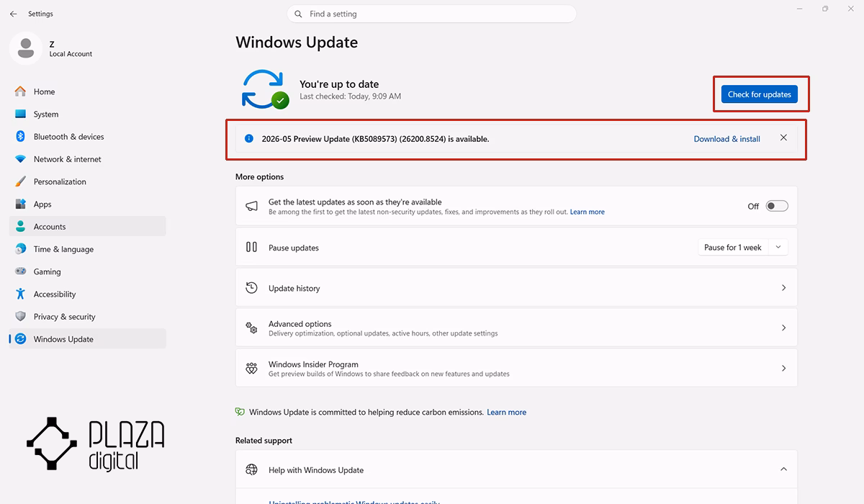Image resolution: width=864 pixels, height=504 pixels.
Task: Click the Personalization paintbrush icon
Action: click(x=20, y=181)
